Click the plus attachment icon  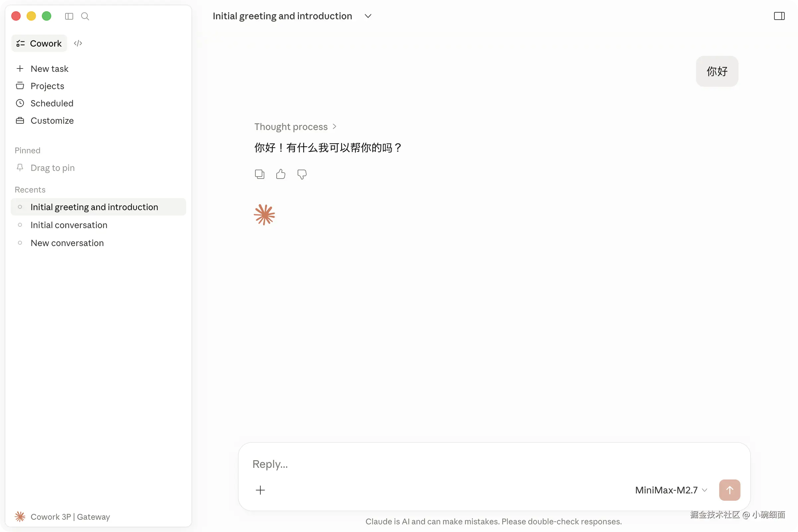pyautogui.click(x=260, y=490)
